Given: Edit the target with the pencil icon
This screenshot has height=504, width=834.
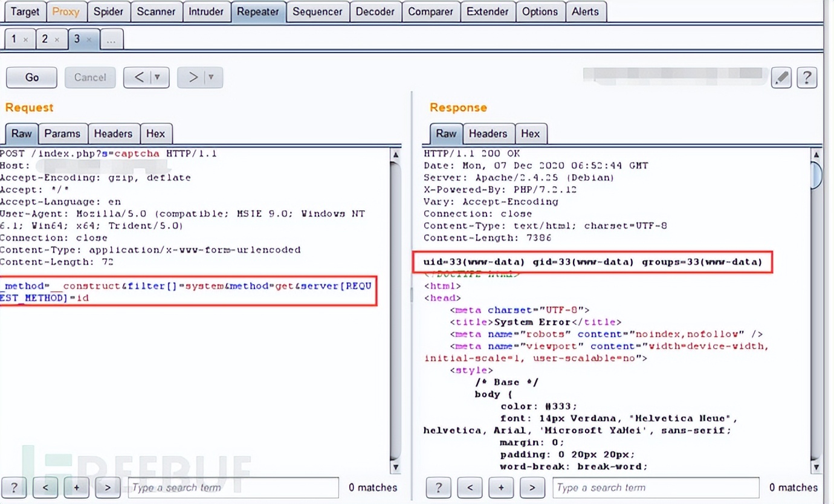Looking at the screenshot, I should click(781, 77).
